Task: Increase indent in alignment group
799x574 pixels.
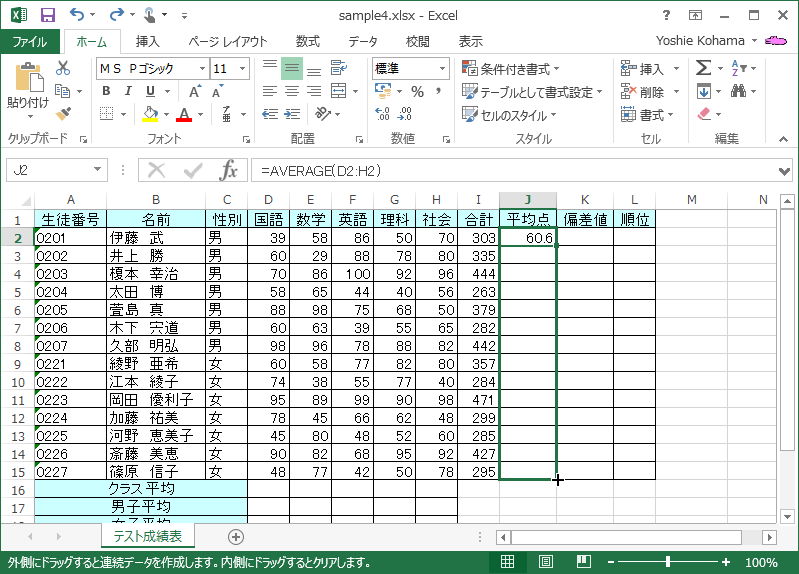Action: point(292,114)
